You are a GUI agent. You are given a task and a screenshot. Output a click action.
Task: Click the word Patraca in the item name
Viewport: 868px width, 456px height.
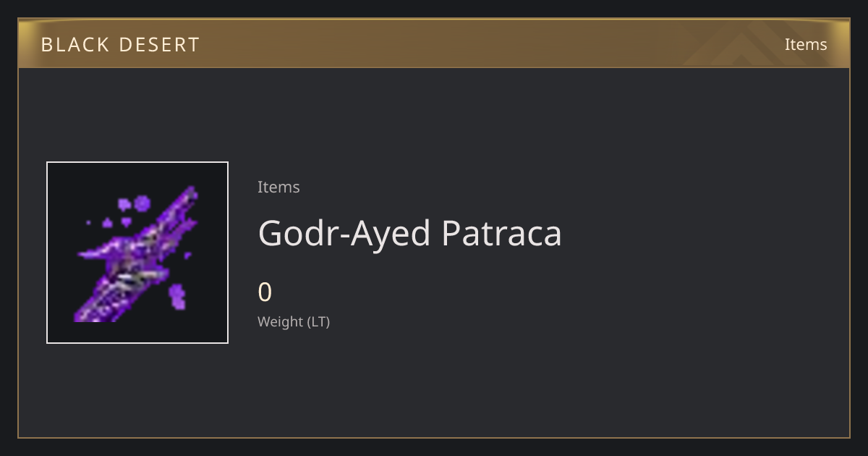point(501,233)
